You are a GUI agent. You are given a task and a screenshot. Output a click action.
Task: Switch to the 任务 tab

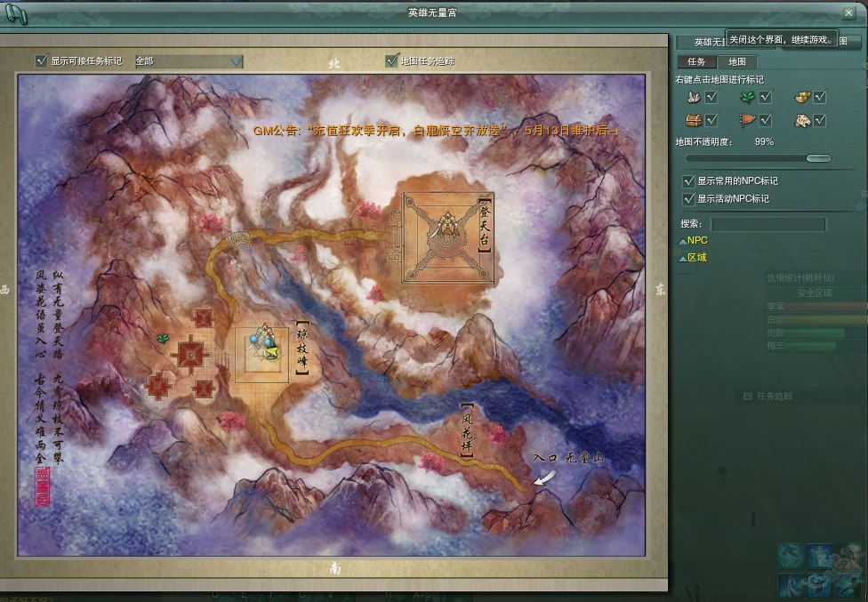tap(696, 62)
